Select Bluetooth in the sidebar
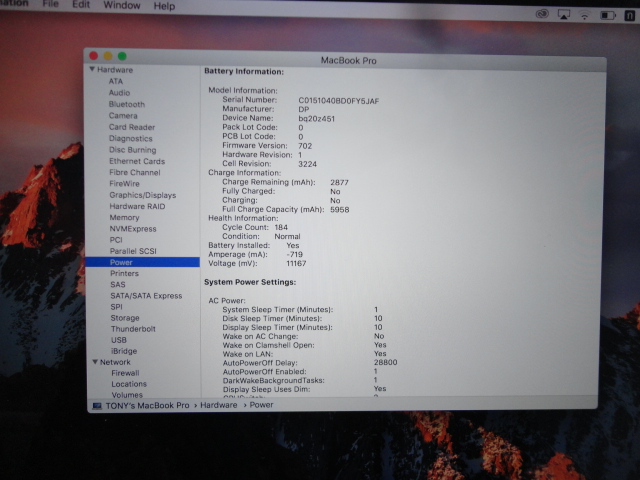640x480 pixels. pyautogui.click(x=127, y=104)
